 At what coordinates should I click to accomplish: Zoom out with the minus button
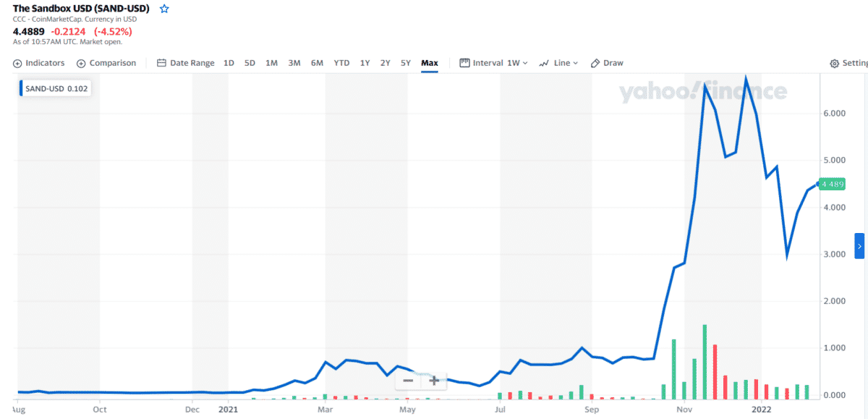tap(408, 380)
